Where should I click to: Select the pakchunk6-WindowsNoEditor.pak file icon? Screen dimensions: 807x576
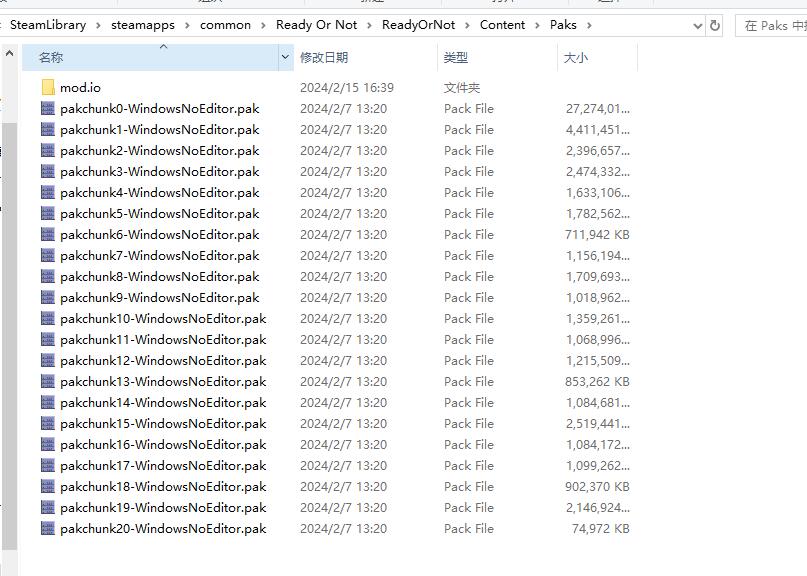tap(48, 235)
